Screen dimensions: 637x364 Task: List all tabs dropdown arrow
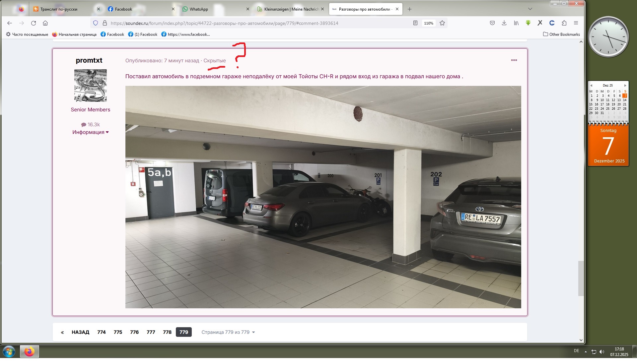530,9
